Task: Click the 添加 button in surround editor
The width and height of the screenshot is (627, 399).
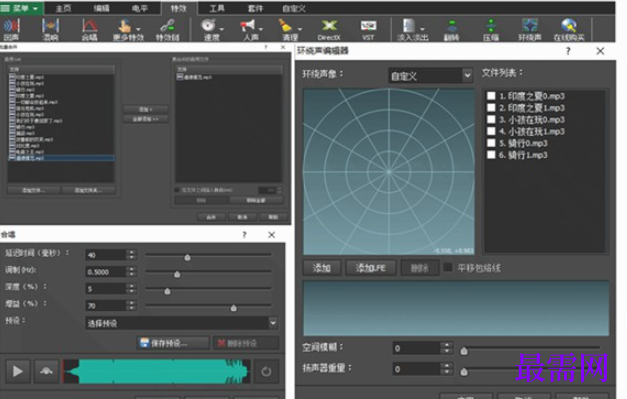Action: [x=322, y=268]
